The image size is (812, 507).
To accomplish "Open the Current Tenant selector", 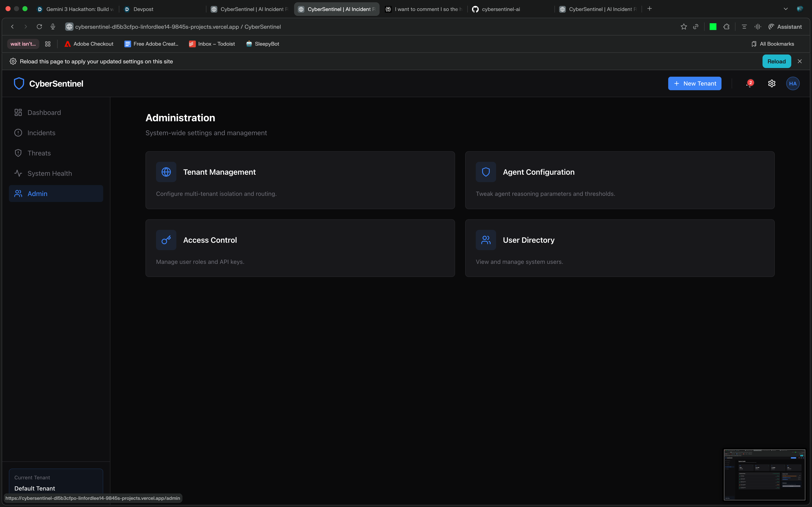I will [56, 483].
